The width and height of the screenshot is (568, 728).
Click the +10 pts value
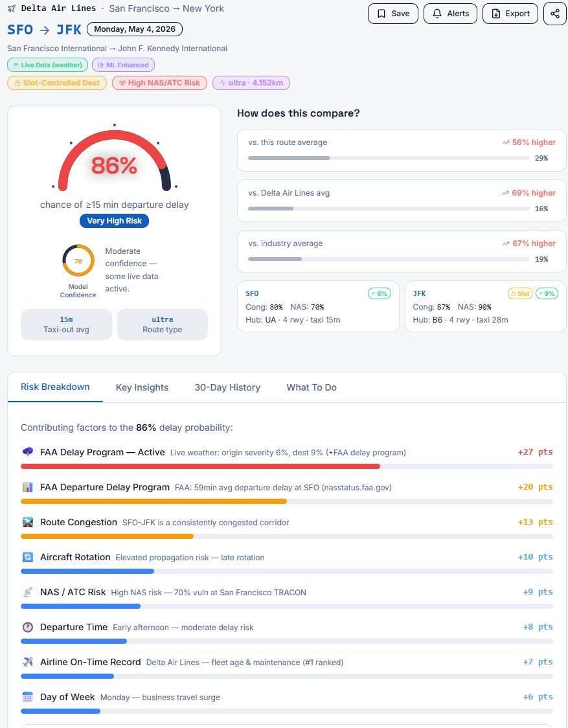(x=535, y=556)
